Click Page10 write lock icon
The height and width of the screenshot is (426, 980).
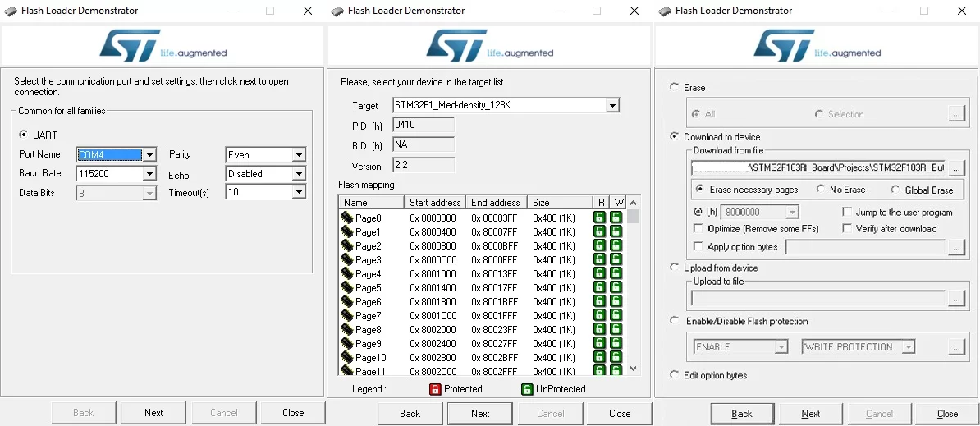pos(616,357)
